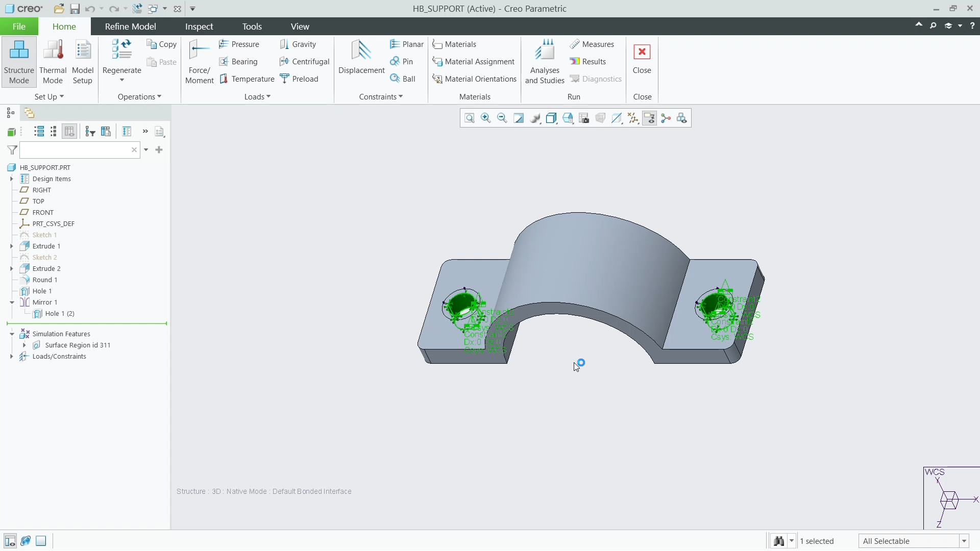Image resolution: width=980 pixels, height=551 pixels.
Task: Create a Displacement constraint
Action: tap(361, 57)
